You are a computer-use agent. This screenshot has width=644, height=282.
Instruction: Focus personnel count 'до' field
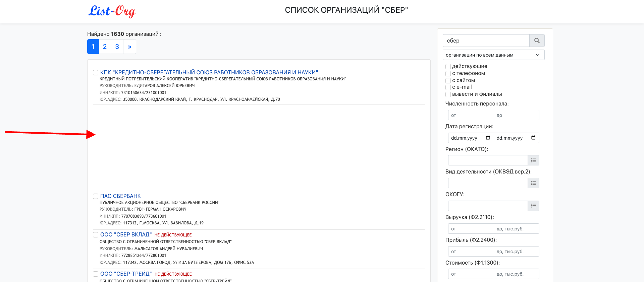517,115
